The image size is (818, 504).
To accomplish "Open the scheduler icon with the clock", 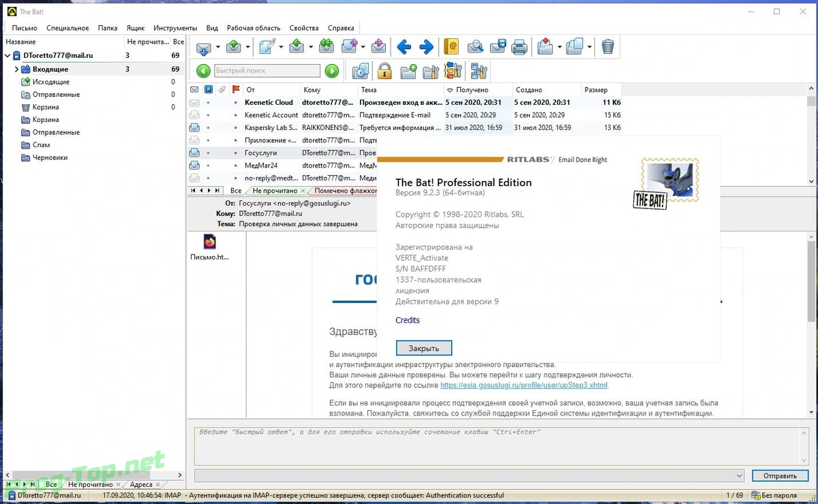I will click(x=361, y=71).
